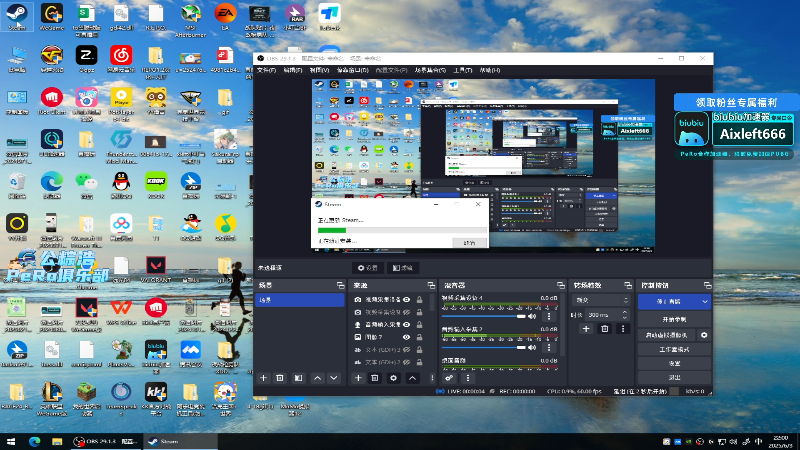The height and width of the screenshot is (450, 800).
Task: Open NetEase Cloud Music desktop icon
Action: (x=121, y=58)
